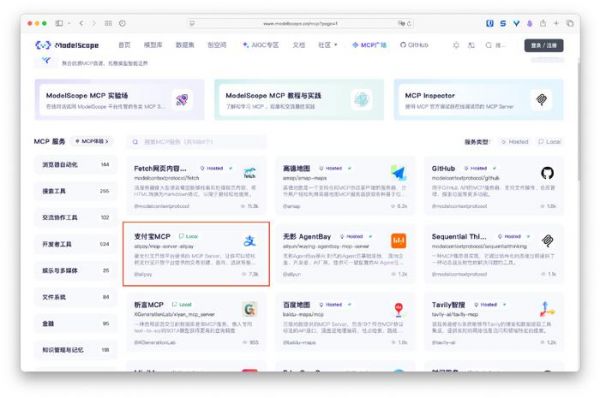The width and height of the screenshot is (600, 398).
Task: Select the 浏览器自动化 category
Action: point(76,165)
